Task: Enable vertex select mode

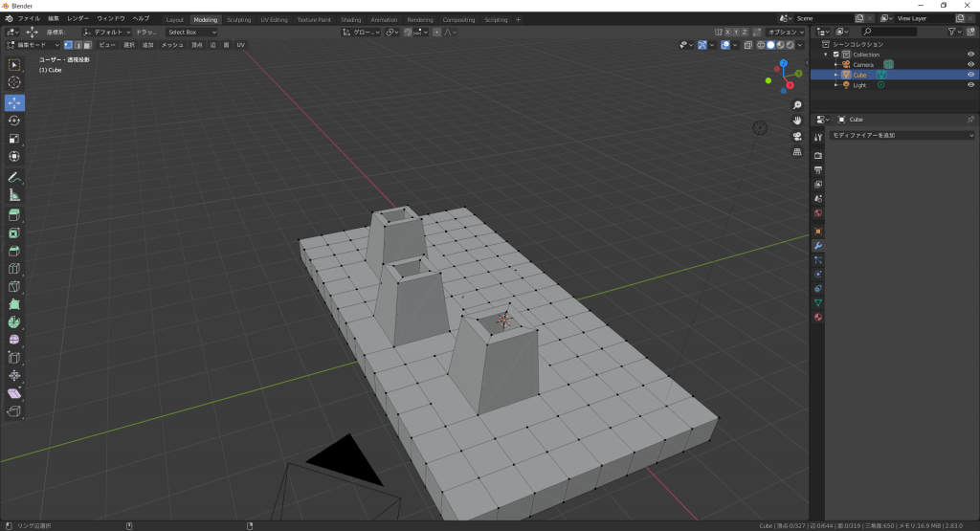Action: 69,45
